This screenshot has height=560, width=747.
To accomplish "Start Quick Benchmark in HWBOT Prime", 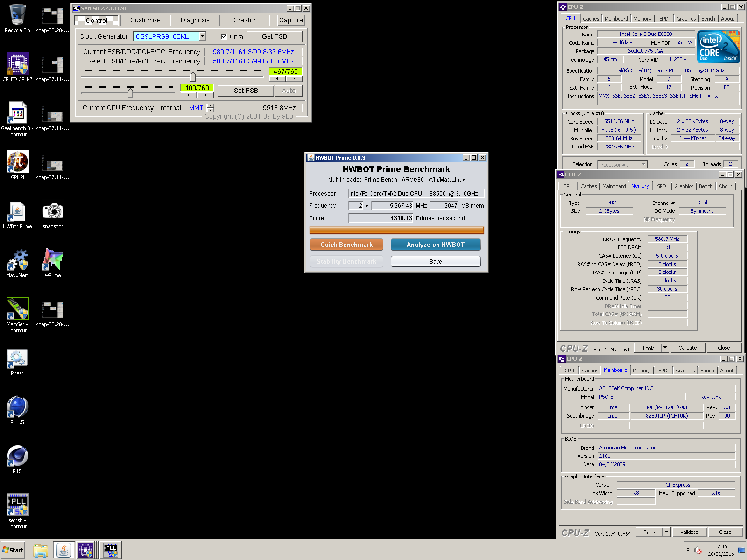I will [x=346, y=245].
